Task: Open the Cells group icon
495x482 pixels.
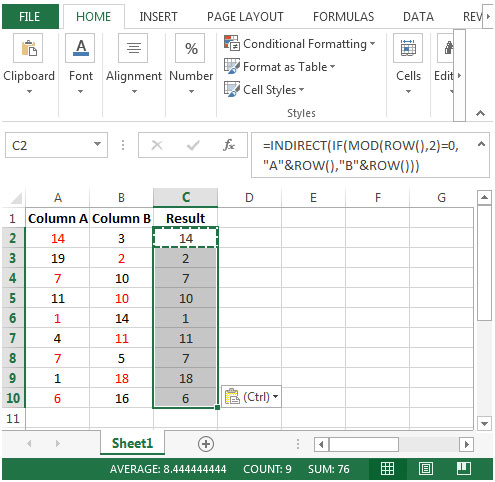Action: [x=408, y=48]
